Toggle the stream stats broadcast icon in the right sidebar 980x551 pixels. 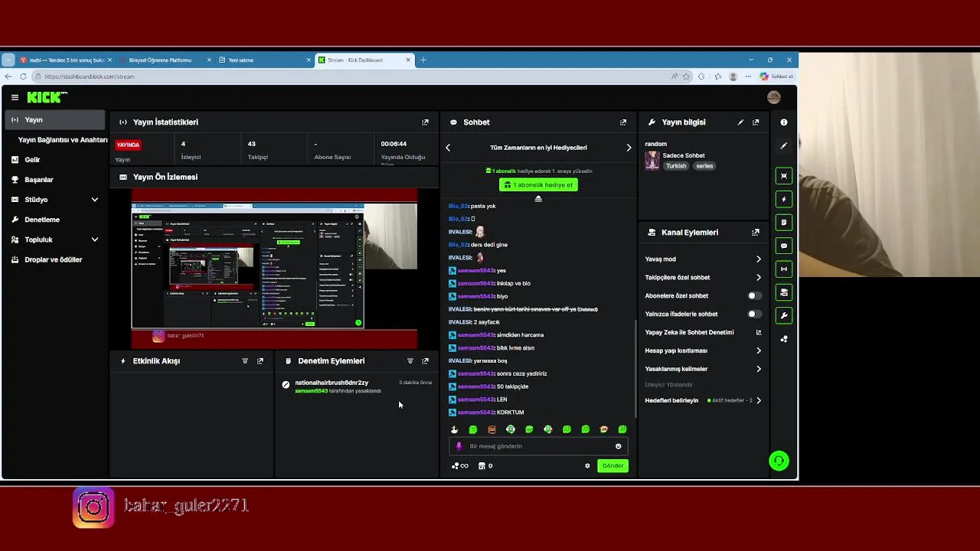783,269
